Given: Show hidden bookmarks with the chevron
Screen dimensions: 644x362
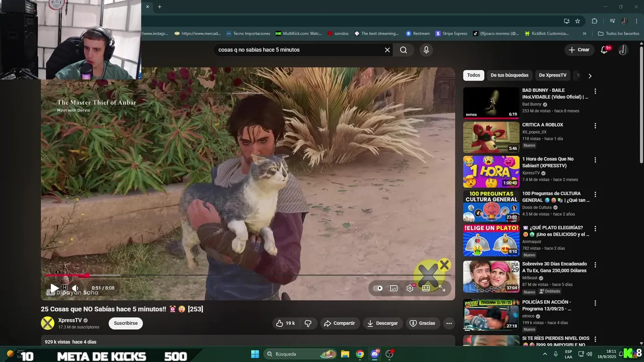Looking at the screenshot, I should pos(584,34).
